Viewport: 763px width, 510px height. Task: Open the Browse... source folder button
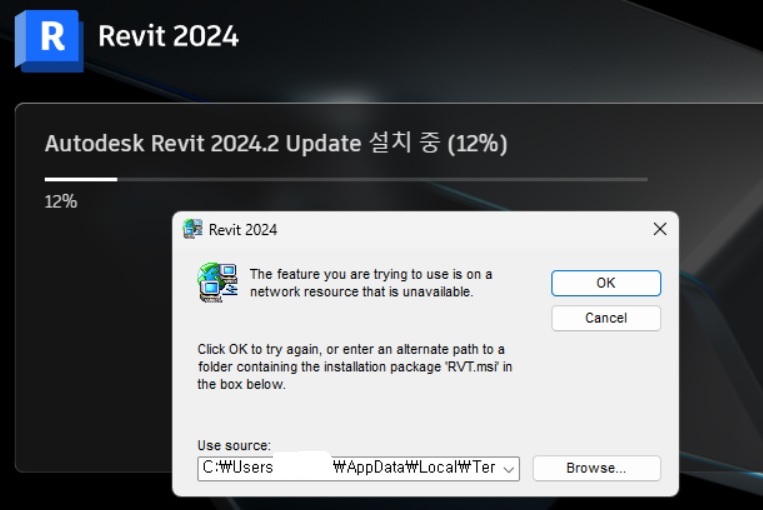point(597,468)
